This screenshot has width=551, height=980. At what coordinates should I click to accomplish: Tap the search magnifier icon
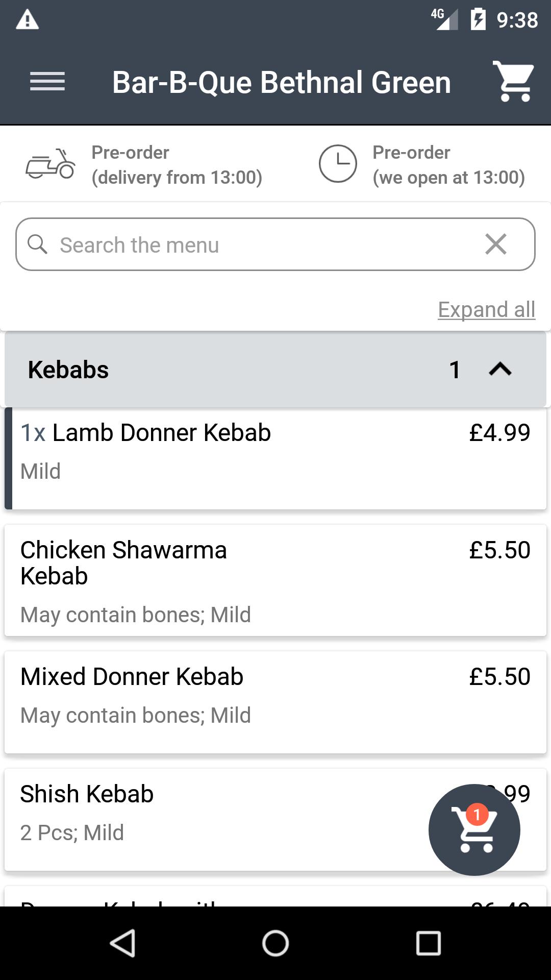(37, 244)
